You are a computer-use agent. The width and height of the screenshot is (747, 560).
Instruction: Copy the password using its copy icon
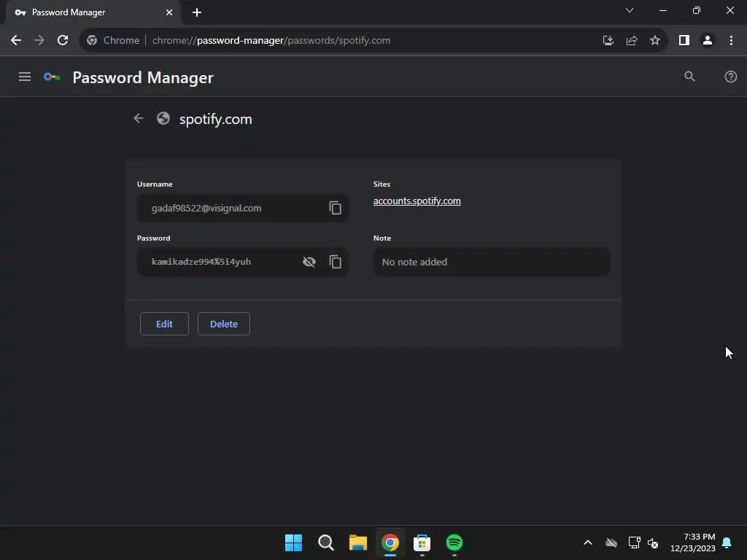[335, 262]
